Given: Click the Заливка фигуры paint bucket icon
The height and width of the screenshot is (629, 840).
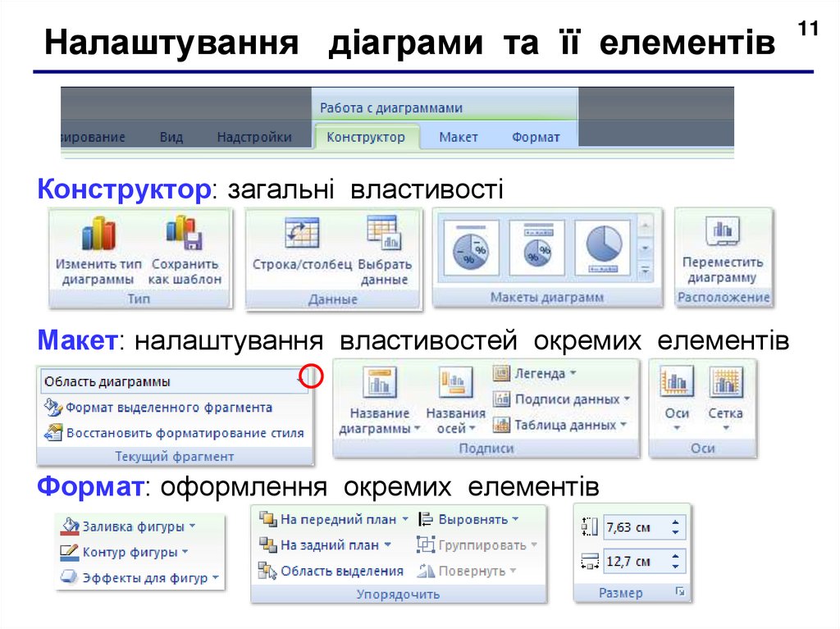Looking at the screenshot, I should 70,526.
